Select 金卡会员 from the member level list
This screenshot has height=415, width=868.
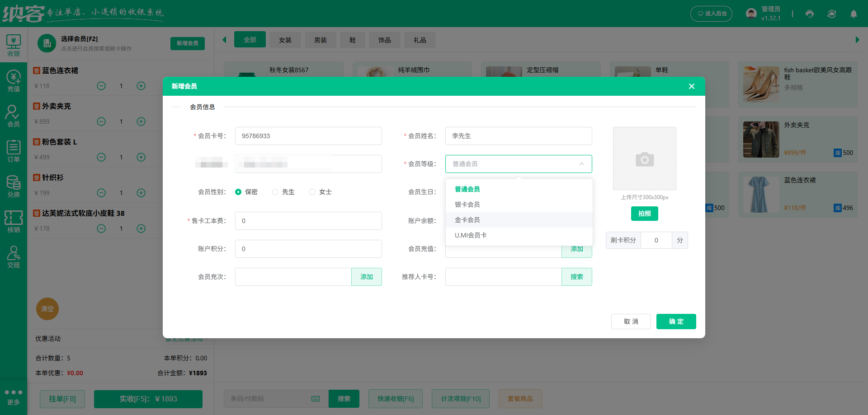tap(467, 220)
